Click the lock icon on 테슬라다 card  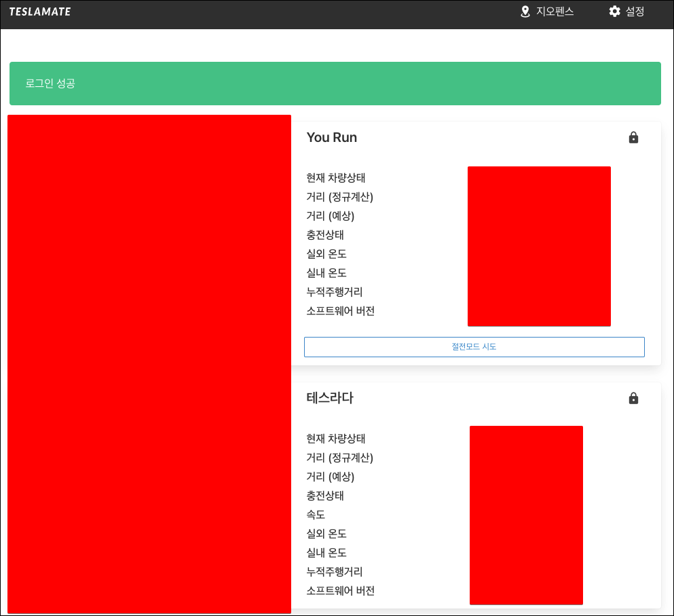(633, 399)
